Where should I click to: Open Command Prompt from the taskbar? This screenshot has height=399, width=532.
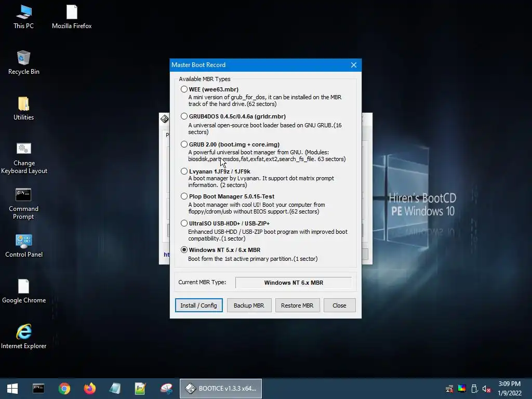[x=38, y=389]
